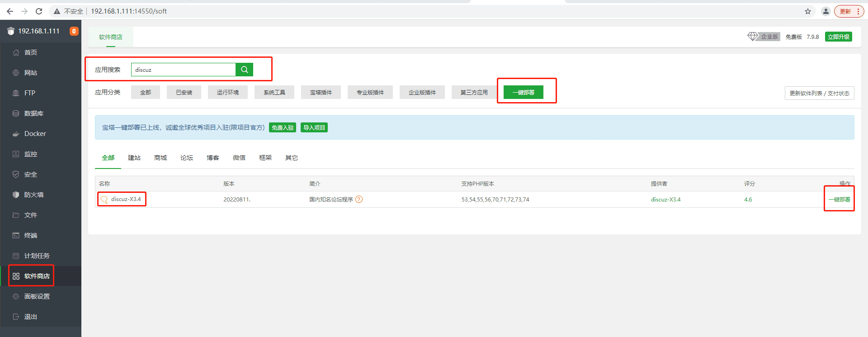Open the 面板设置 gear icon
Screen dimensions: 868x337
pos(16,296)
